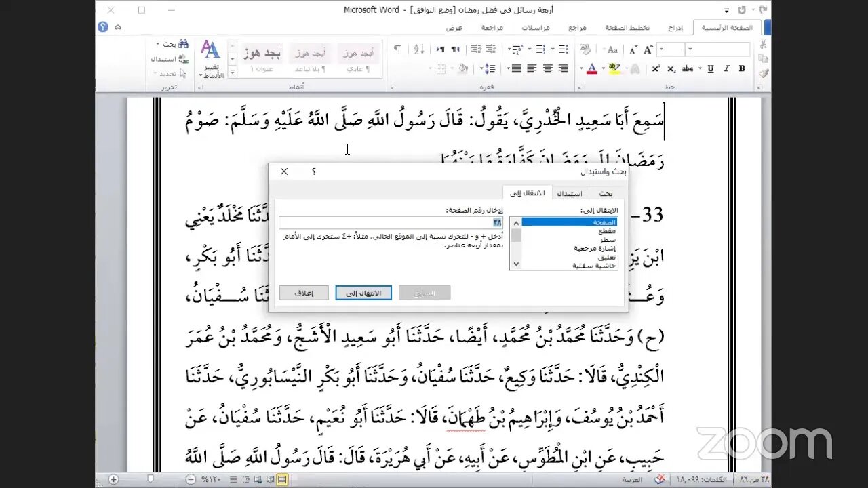The width and height of the screenshot is (868, 488).
Task: Switch to بحث tab in Find and Replace dialog
Action: [606, 194]
